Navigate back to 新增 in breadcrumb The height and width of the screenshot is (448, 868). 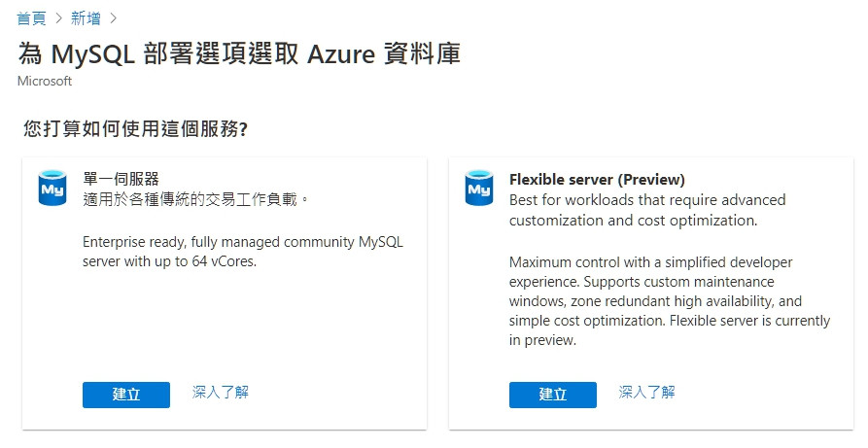coord(85,17)
